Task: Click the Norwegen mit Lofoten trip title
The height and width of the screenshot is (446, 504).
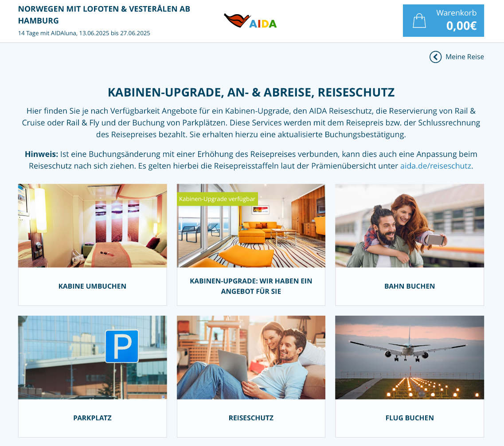Action: coord(104,15)
